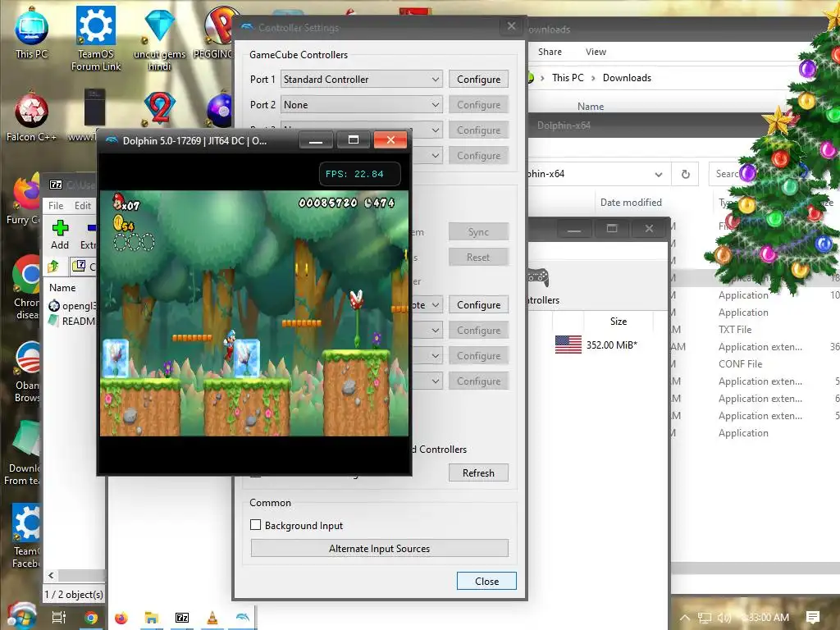Screen dimensions: 840x630
Task: Click the Refresh button in Controller Settings
Action: pos(478,473)
